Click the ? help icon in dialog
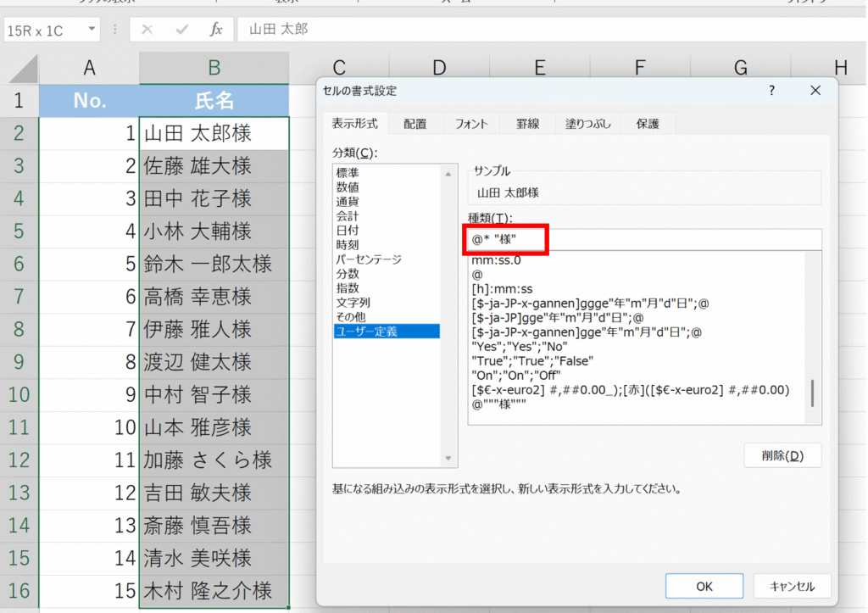868x613 pixels. coord(771,91)
